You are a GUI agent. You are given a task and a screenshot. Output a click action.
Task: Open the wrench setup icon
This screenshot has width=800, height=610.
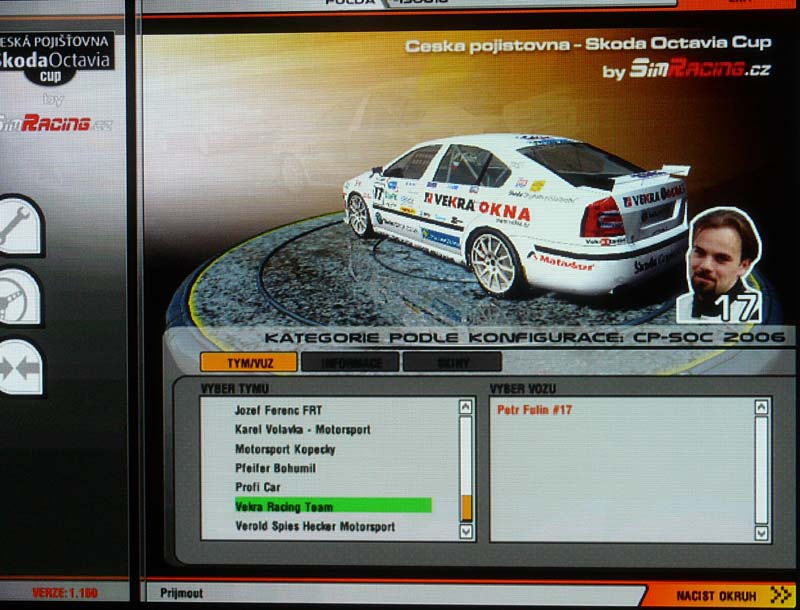pyautogui.click(x=19, y=226)
